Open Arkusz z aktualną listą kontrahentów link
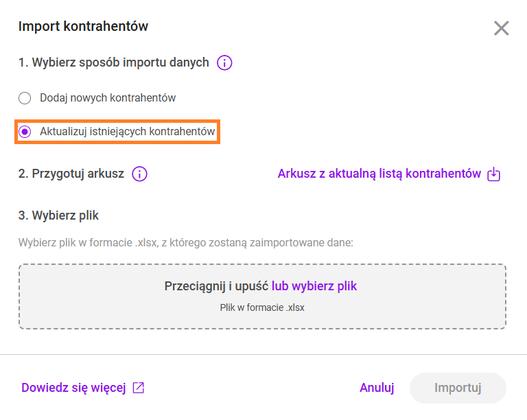 click(379, 174)
